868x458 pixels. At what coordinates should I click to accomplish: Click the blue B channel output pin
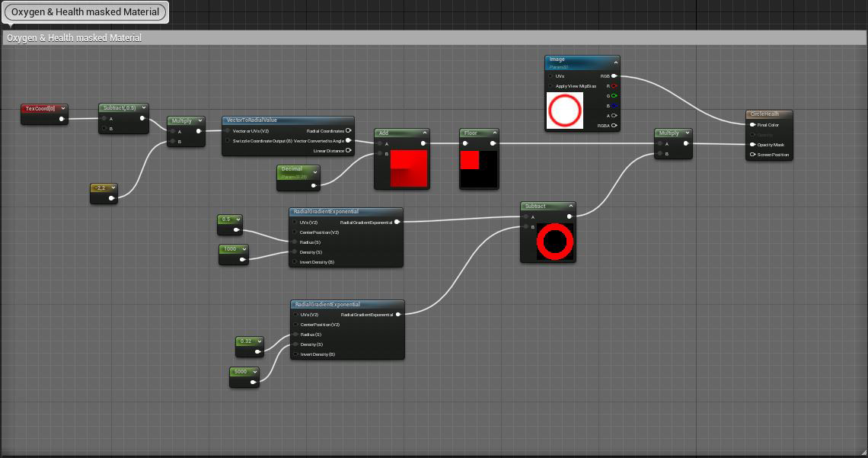pyautogui.click(x=614, y=106)
